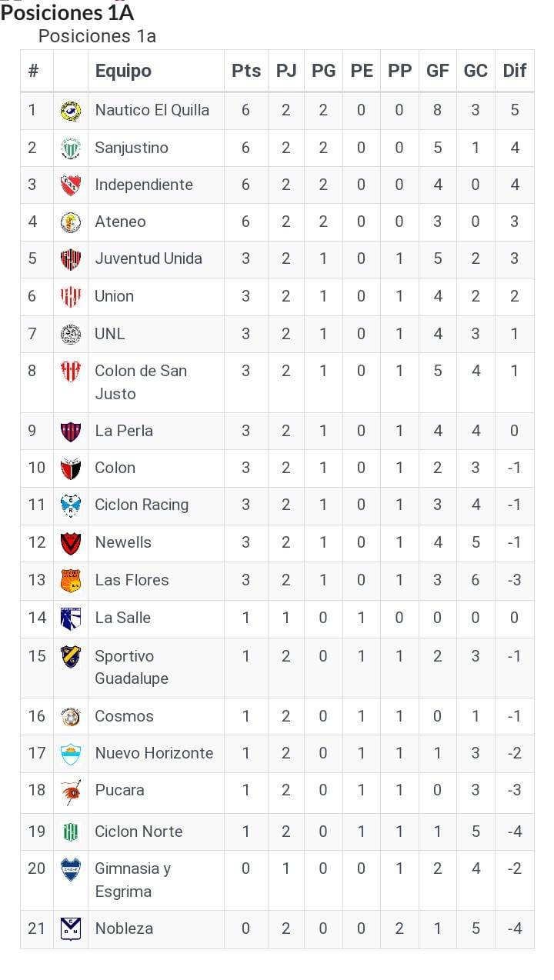Click the PJ column header
The height and width of the screenshot is (980, 554).
[285, 71]
